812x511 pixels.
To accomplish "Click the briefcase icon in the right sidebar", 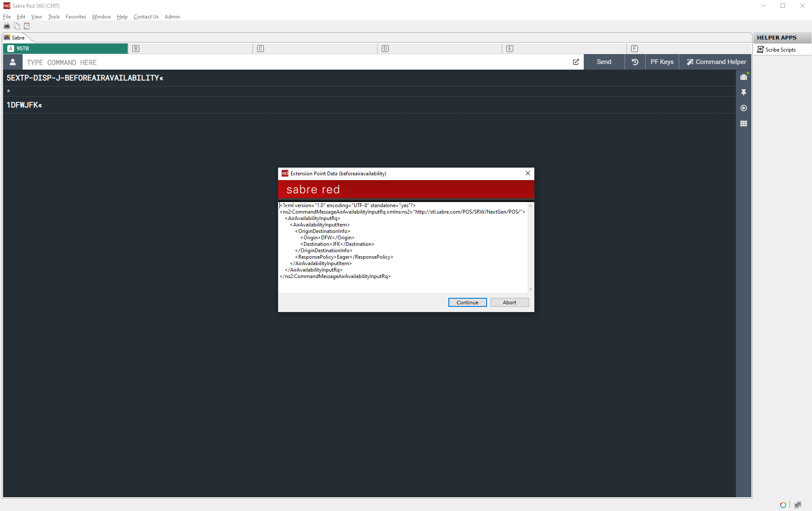I will [x=744, y=77].
